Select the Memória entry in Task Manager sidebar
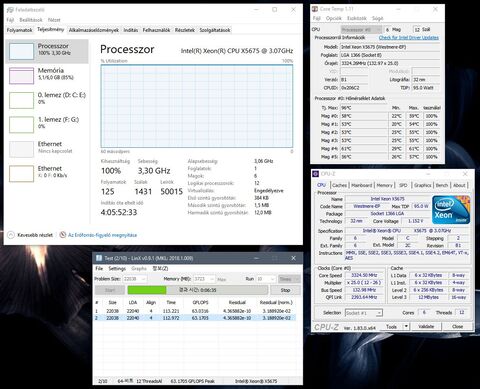 click(47, 76)
